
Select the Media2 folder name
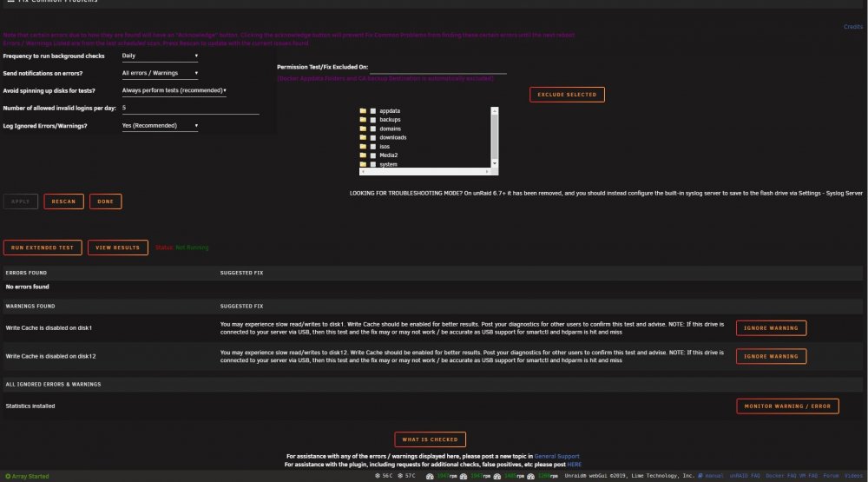(389, 155)
